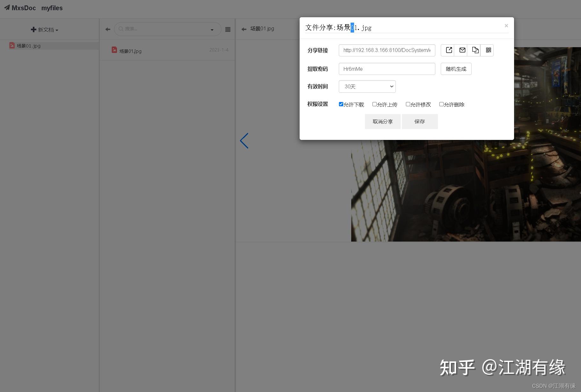581x392 pixels.
Task: Click the 提取密码 password input field
Action: pos(387,69)
